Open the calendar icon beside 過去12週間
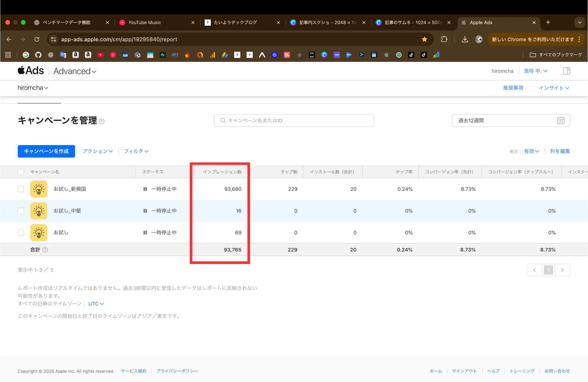Image resolution: width=588 pixels, height=382 pixels. 561,121
